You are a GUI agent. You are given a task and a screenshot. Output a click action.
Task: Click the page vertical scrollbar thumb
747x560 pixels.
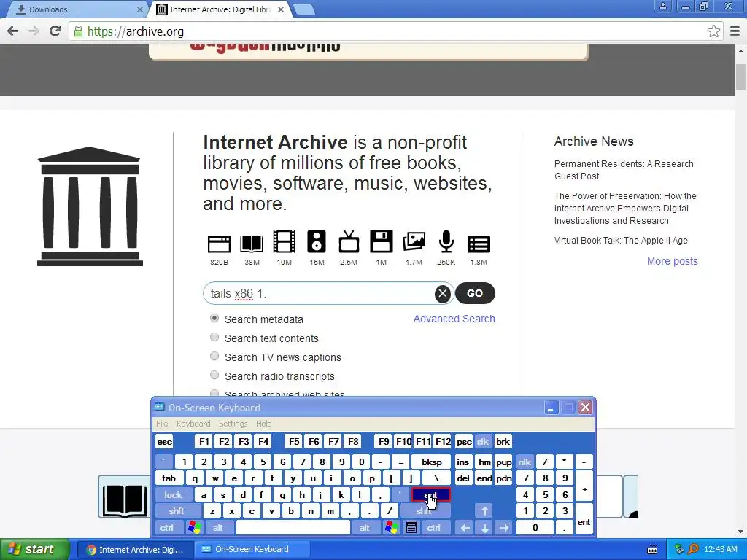(740, 76)
